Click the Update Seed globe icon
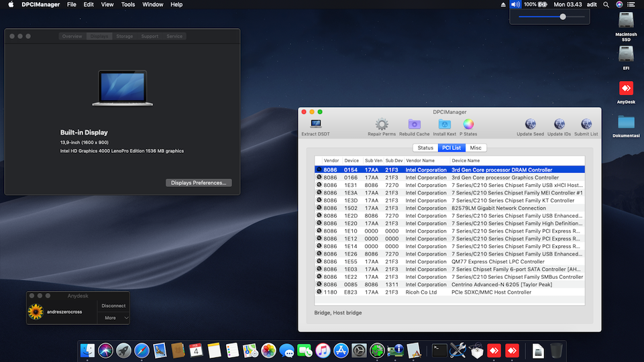 (x=530, y=124)
